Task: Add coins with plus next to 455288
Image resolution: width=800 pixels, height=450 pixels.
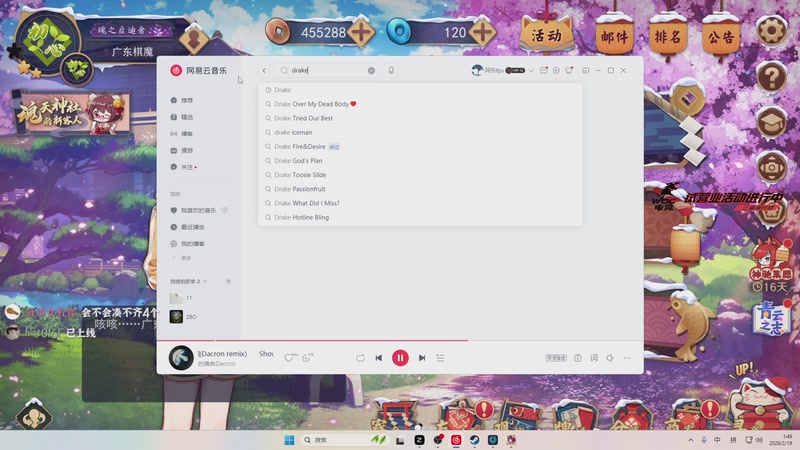Action: click(361, 33)
